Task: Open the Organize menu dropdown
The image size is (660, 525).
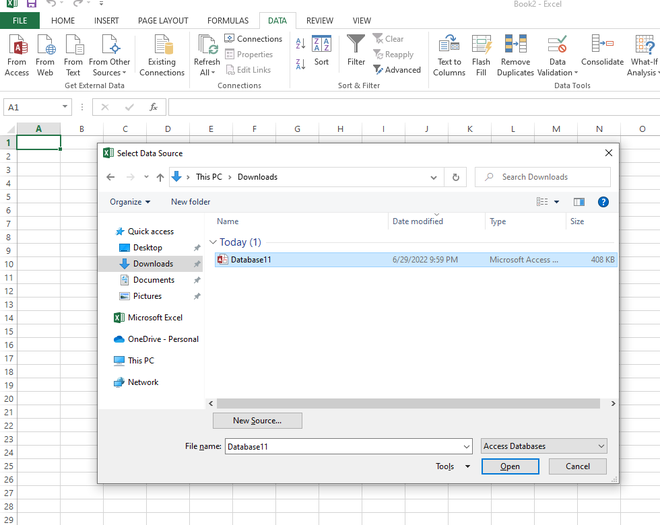Action: pyautogui.click(x=130, y=202)
